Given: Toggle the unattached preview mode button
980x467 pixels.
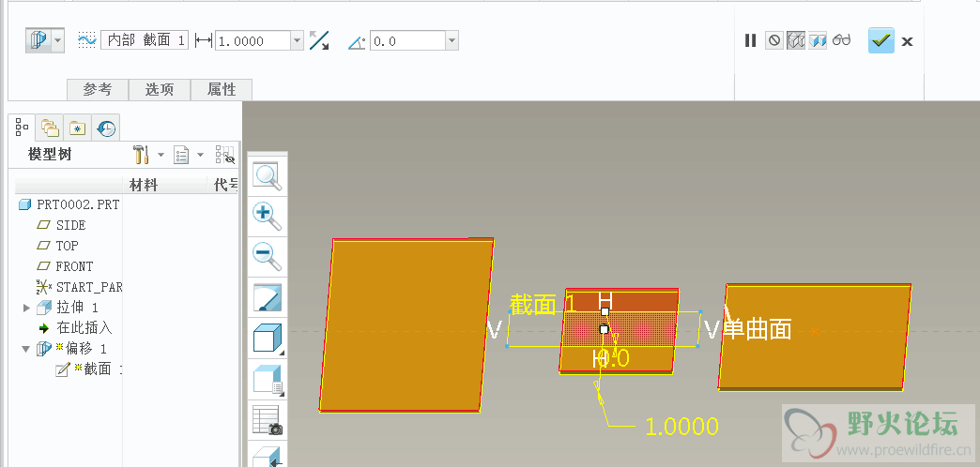Looking at the screenshot, I should point(796,40).
